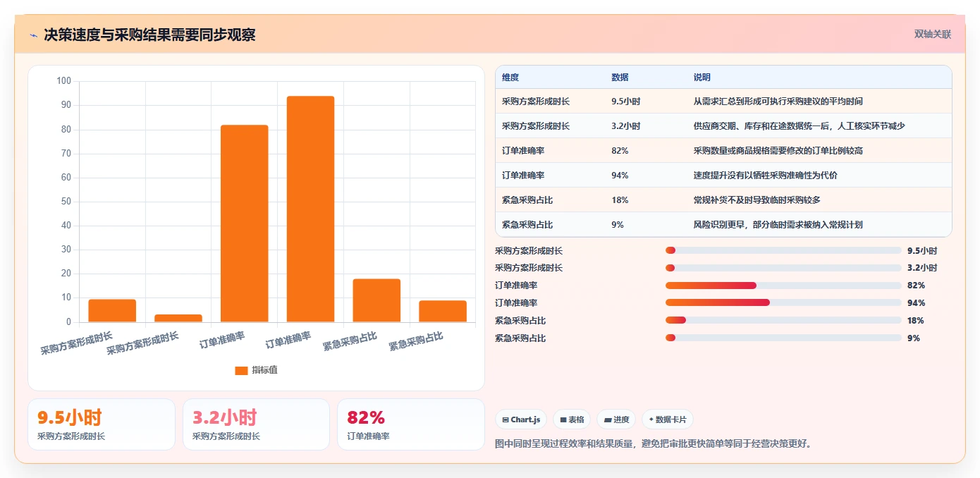Click the title 决策速度与采购结果需要同步观察
The image size is (980, 478).
[x=149, y=35]
